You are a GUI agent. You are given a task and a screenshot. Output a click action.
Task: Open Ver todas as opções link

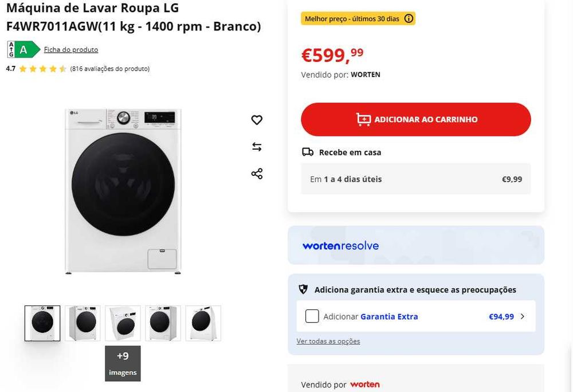coord(328,342)
